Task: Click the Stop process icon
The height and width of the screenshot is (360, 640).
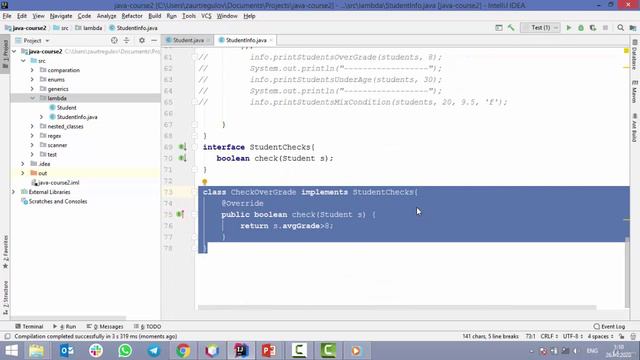Action: [605, 28]
